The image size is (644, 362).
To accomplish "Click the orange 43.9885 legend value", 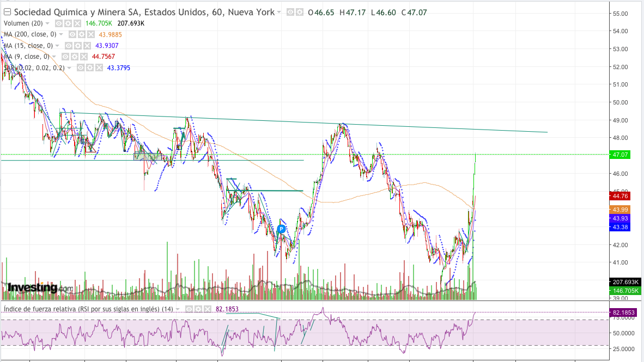I will pos(110,34).
